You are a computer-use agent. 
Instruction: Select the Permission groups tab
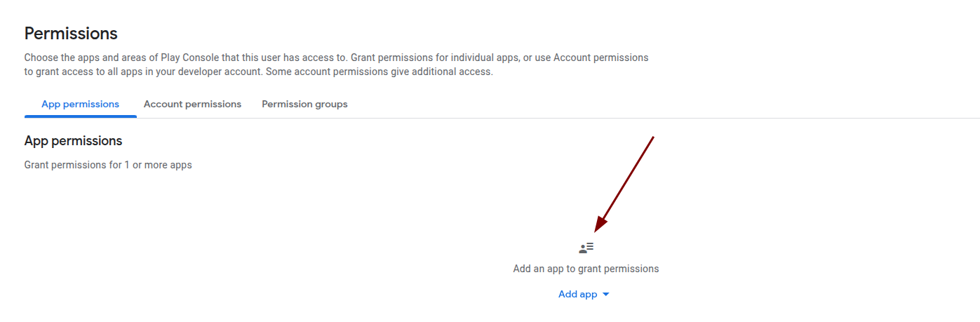[x=304, y=104]
